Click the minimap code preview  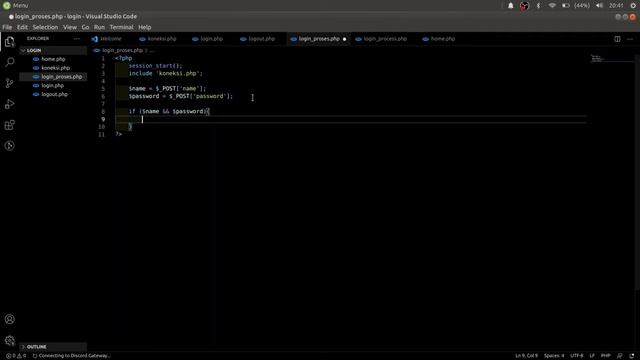tap(597, 58)
